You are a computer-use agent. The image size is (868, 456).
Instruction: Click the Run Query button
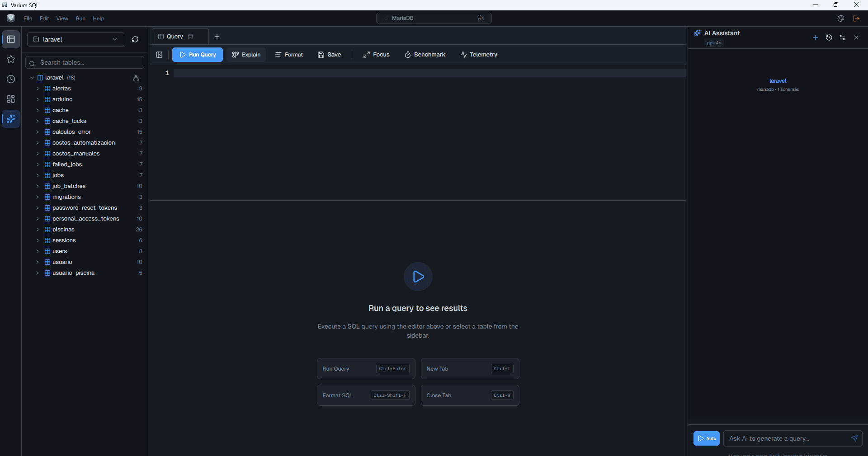coord(198,55)
